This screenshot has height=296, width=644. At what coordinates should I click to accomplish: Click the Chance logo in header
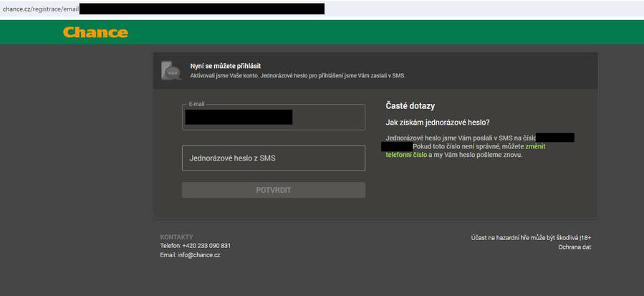(95, 32)
